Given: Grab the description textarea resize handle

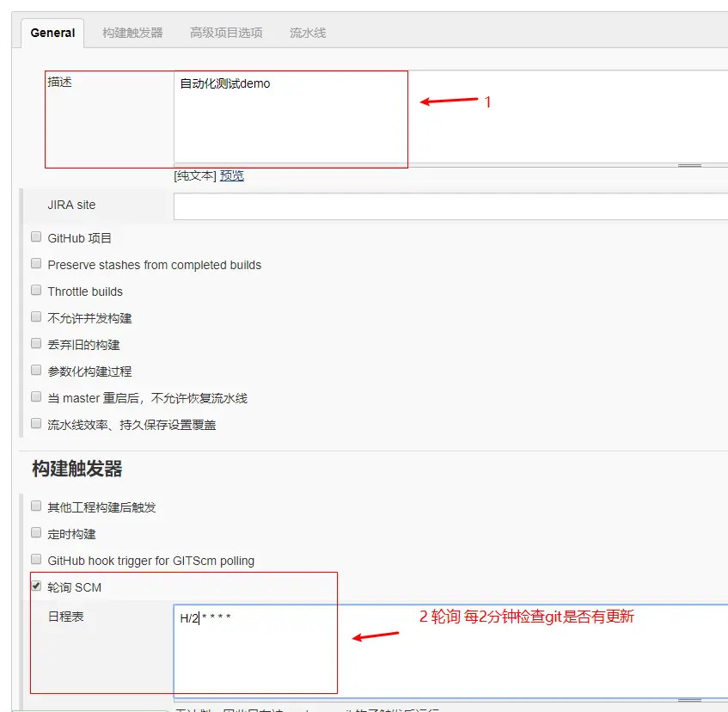Looking at the screenshot, I should click(689, 165).
